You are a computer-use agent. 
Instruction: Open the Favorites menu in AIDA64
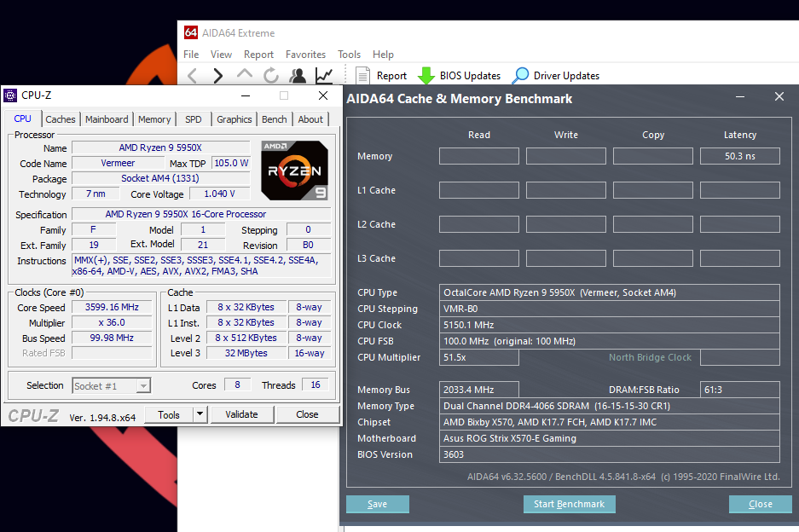pos(305,54)
